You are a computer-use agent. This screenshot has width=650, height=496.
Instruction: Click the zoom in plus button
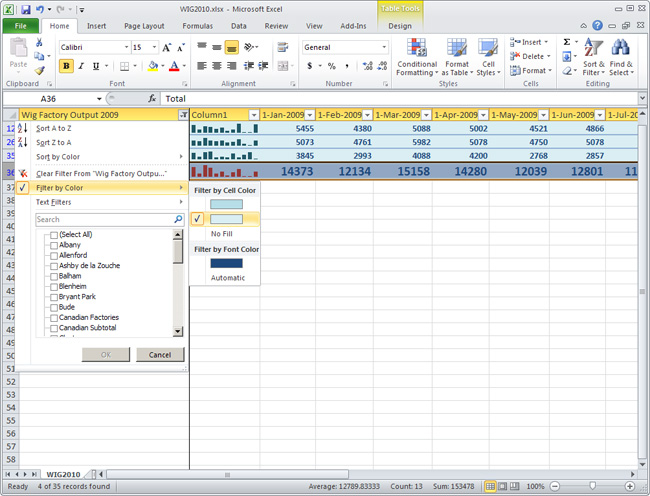click(x=630, y=486)
